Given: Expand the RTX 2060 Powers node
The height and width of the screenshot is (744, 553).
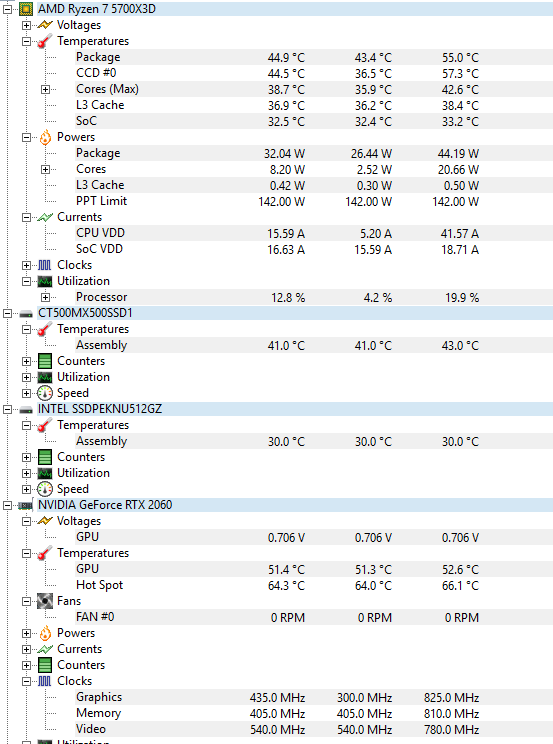Looking at the screenshot, I should [27, 633].
